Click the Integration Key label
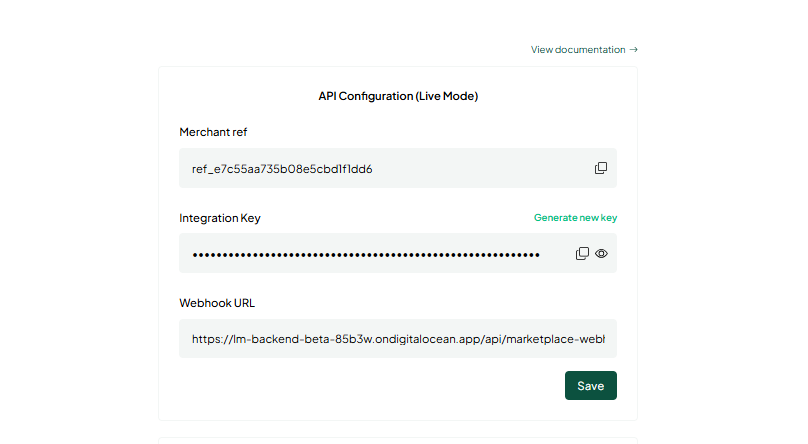The image size is (808, 444). [220, 218]
